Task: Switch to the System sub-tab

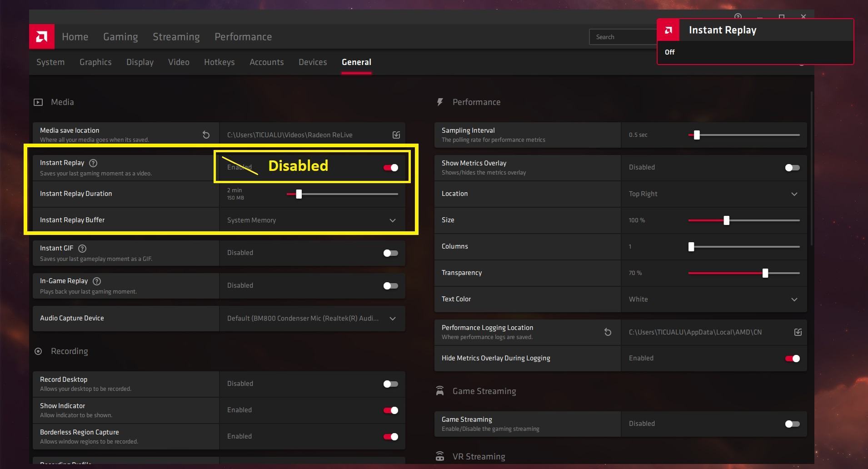Action: coord(50,62)
